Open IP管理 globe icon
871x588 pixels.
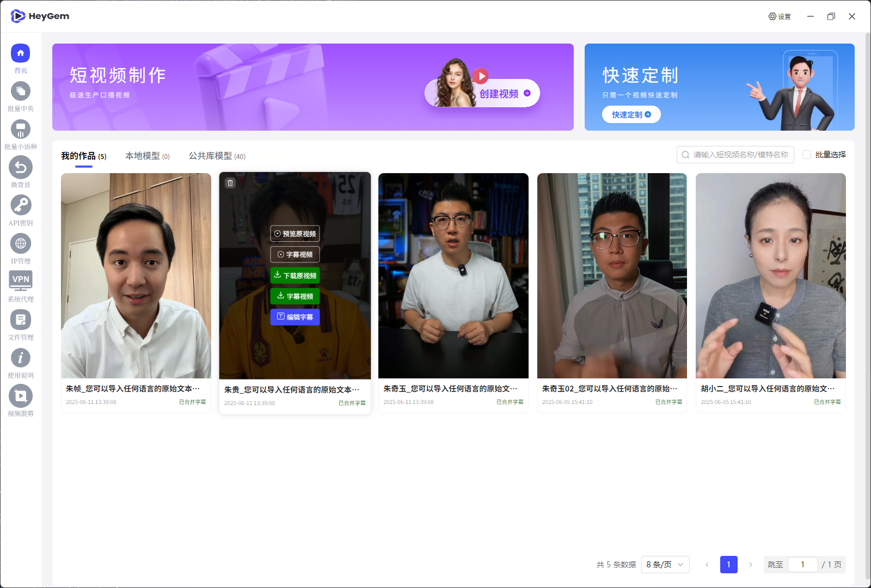click(20, 243)
